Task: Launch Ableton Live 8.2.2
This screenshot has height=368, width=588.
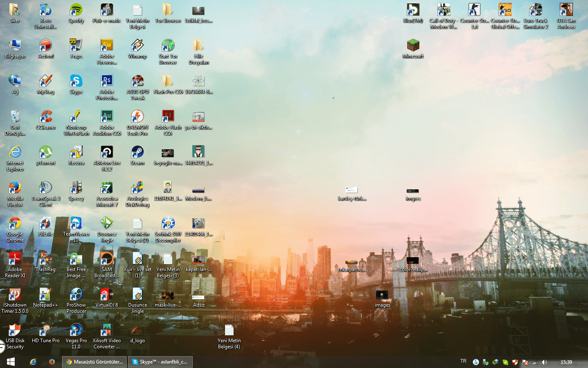Action: click(107, 159)
